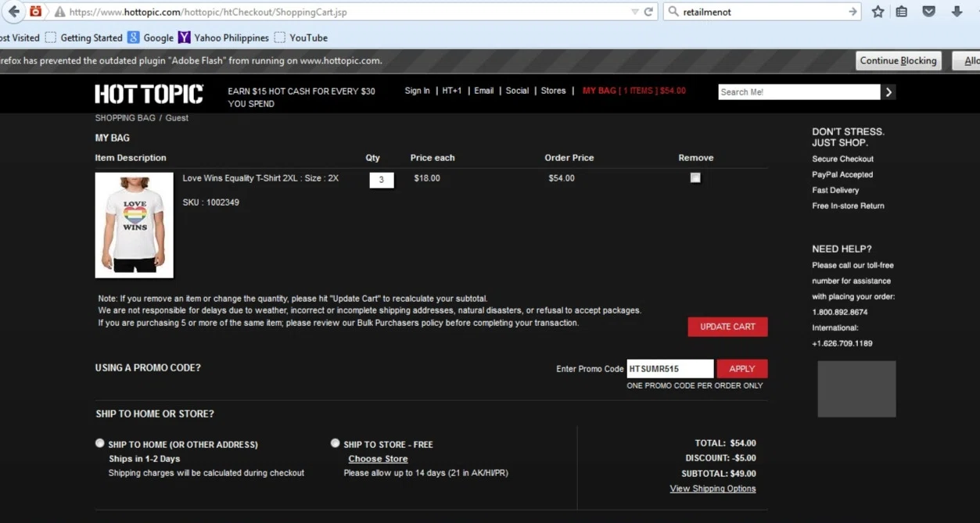The image size is (980, 523).
Task: Open the Email menu item
Action: tap(484, 91)
